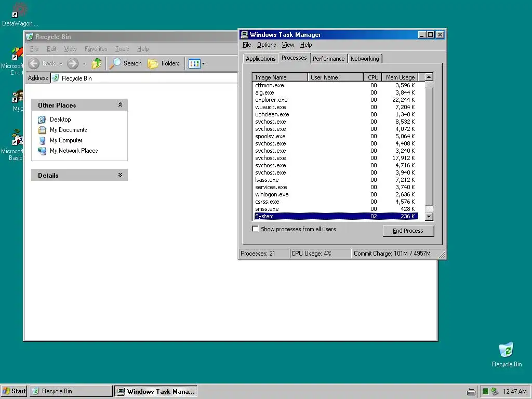Open the Forward button history dropdown arrow
This screenshot has height=399, width=532.
click(x=85, y=63)
